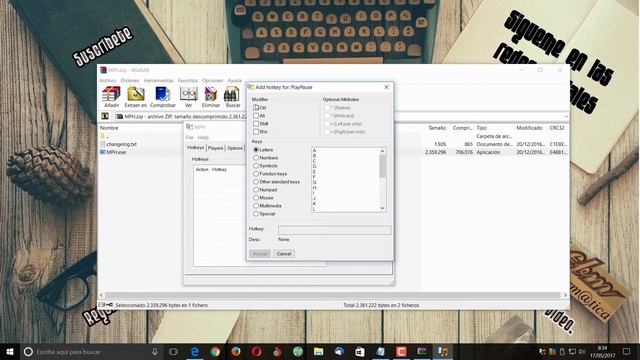
Task: Open the Órdenes menu in WinRAR
Action: [x=130, y=80]
